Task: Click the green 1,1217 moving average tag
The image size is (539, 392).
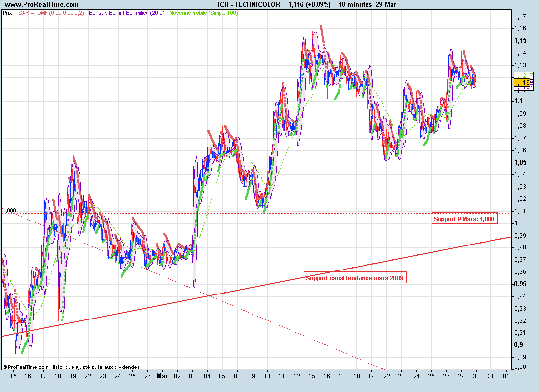Action: point(523,75)
